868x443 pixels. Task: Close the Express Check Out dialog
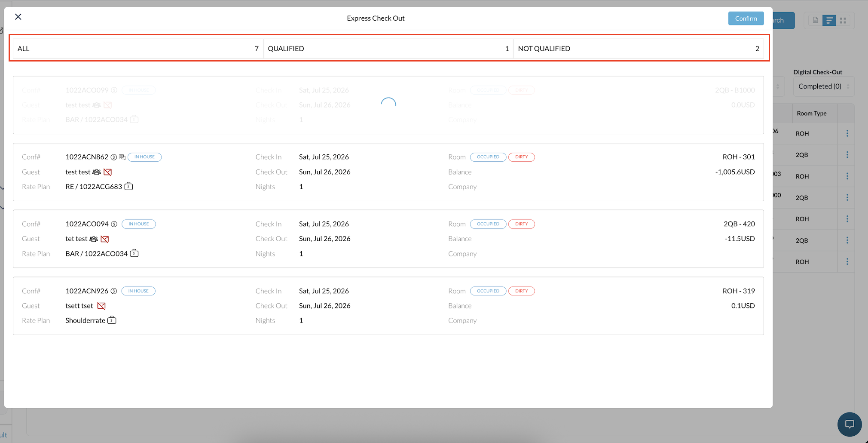point(18,17)
